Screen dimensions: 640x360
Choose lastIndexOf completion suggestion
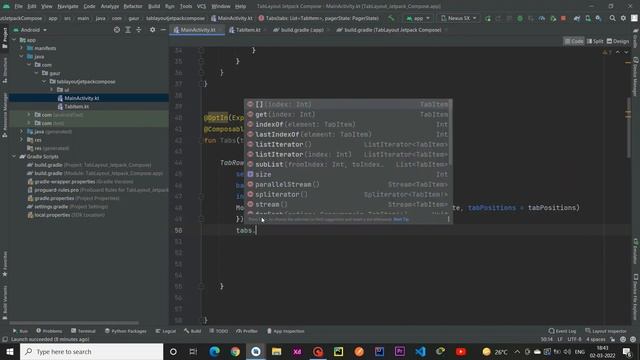pos(348,134)
